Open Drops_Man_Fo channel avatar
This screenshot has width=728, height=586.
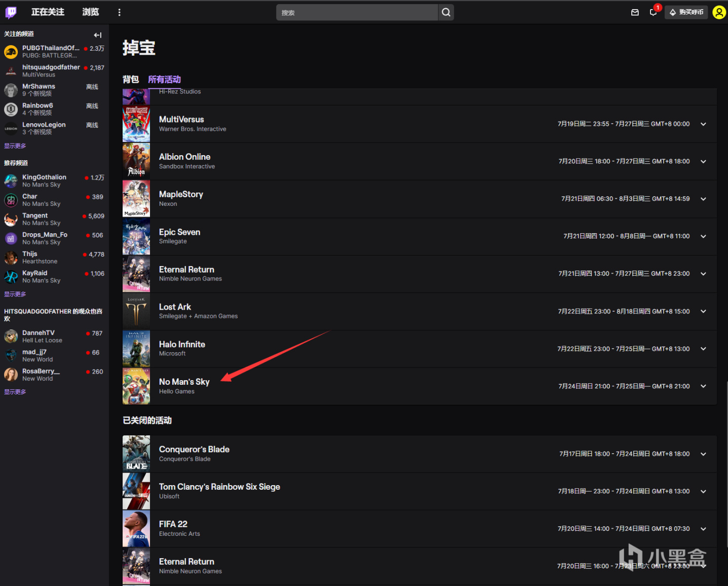click(x=11, y=238)
